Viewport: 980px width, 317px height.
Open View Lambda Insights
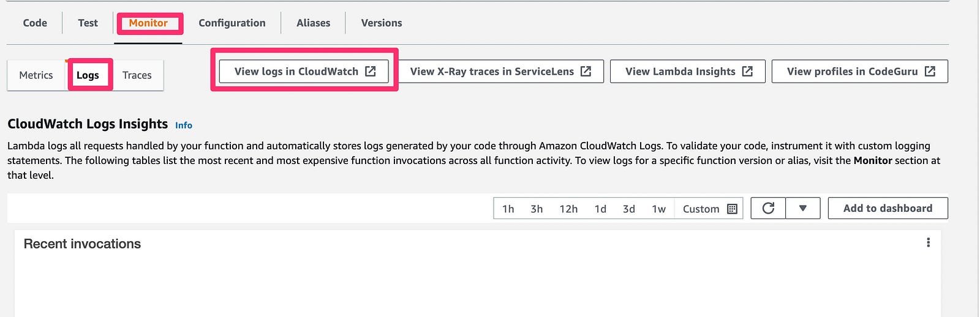pos(688,71)
